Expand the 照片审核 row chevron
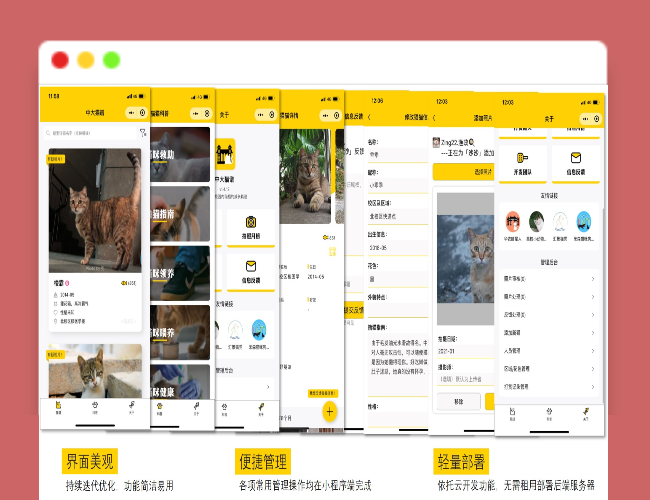The width and height of the screenshot is (650, 500). pyautogui.click(x=593, y=279)
